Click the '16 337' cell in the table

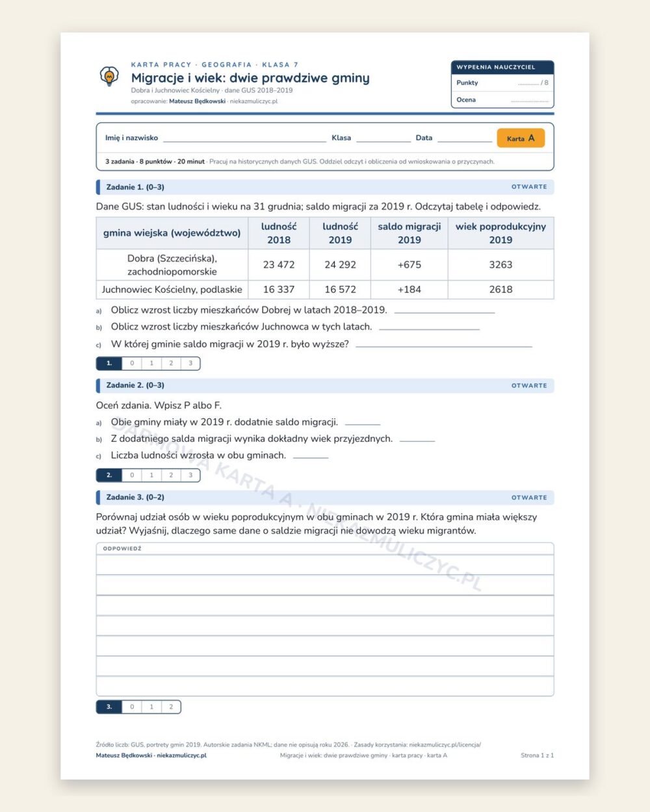tap(279, 290)
